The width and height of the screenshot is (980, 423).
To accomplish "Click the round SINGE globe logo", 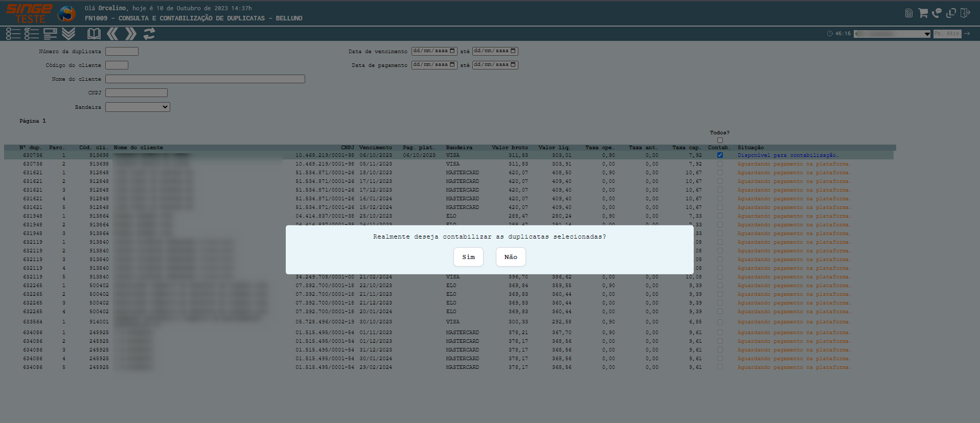I will coord(66,14).
